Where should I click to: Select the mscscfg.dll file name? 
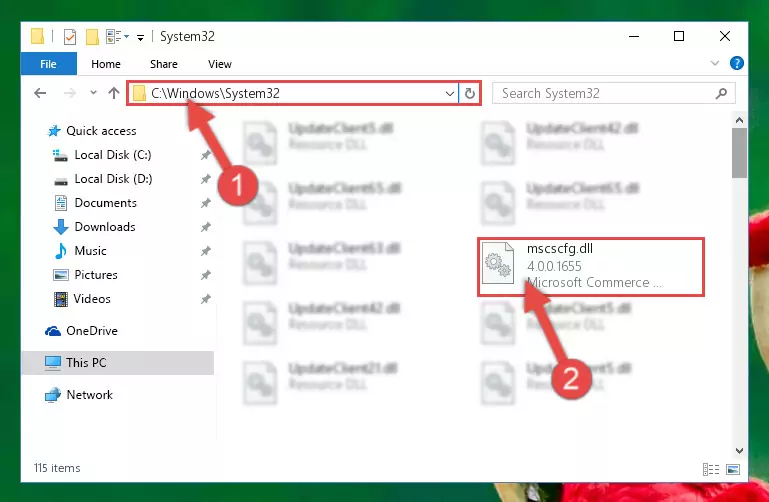[560, 249]
